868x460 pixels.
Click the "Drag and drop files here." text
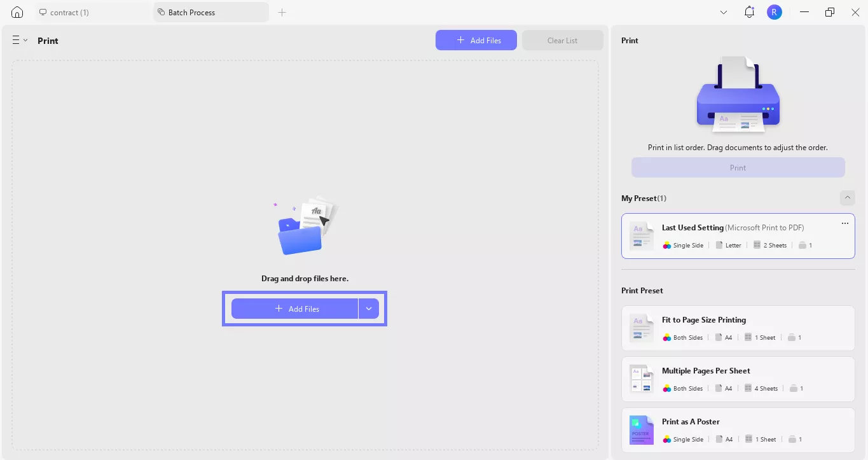[x=305, y=279]
